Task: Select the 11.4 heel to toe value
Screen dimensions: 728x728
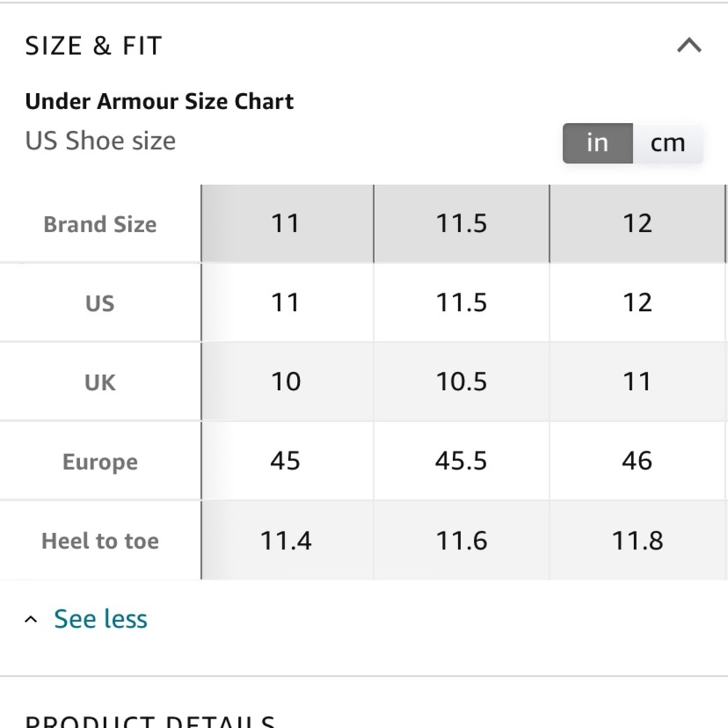Action: 285,541
